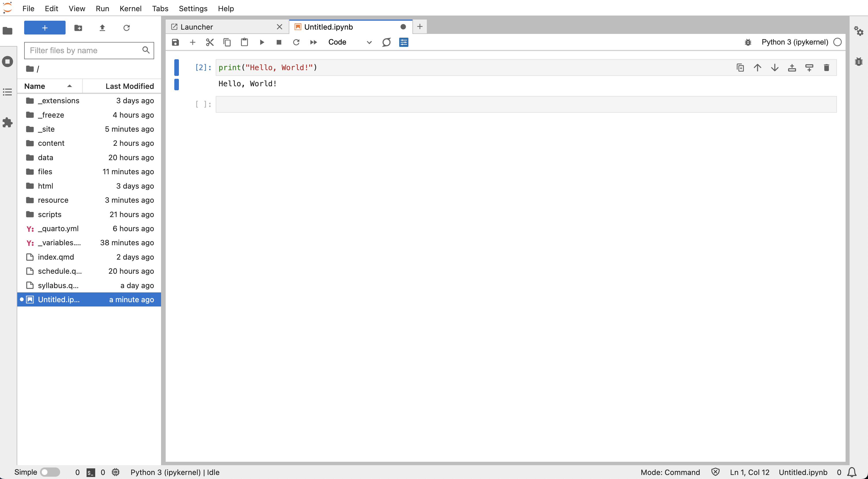The image size is (868, 479).
Task: Switch kernel via Python 3 (ipykernel) button
Action: click(x=795, y=42)
